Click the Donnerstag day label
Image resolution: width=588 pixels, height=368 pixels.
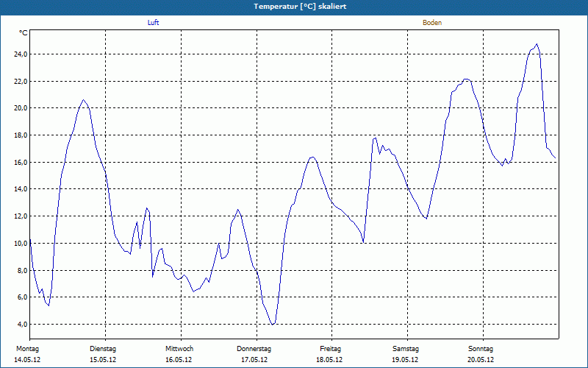254,349
